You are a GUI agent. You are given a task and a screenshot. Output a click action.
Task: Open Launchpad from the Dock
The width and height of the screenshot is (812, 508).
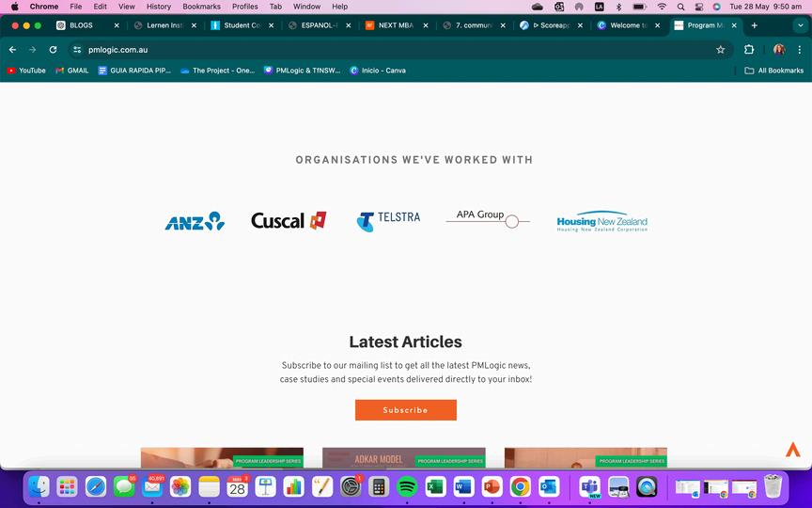click(68, 486)
